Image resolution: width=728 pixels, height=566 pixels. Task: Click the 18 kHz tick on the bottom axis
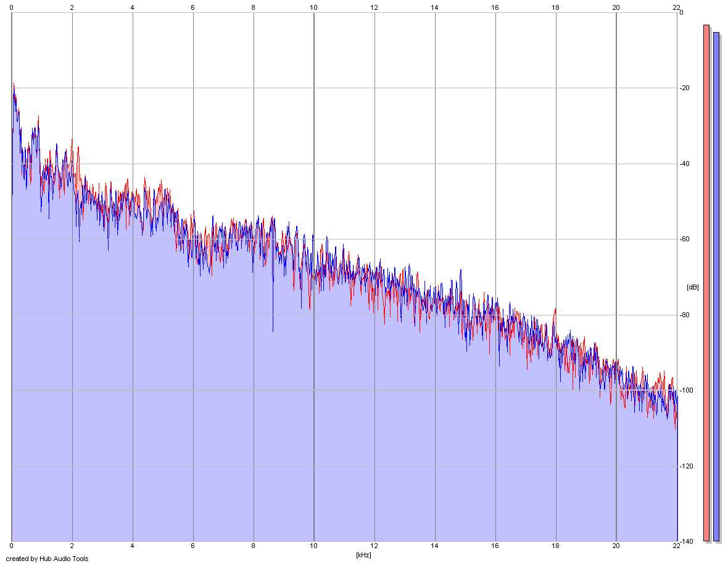pyautogui.click(x=555, y=546)
